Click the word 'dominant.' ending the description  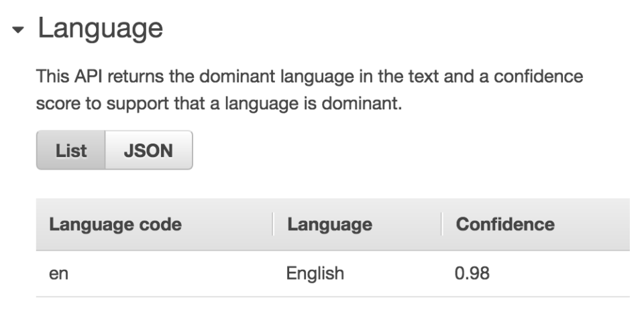(362, 103)
